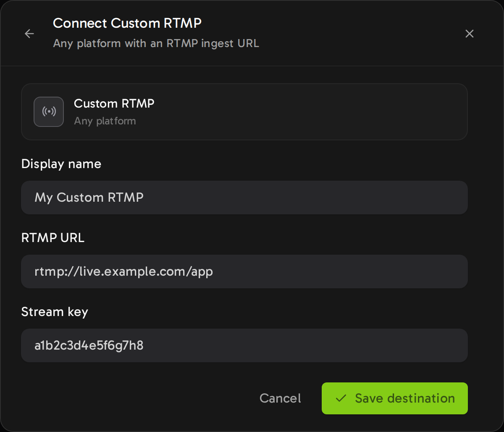The height and width of the screenshot is (432, 504).
Task: Cancel connecting the destination
Action: (280, 398)
